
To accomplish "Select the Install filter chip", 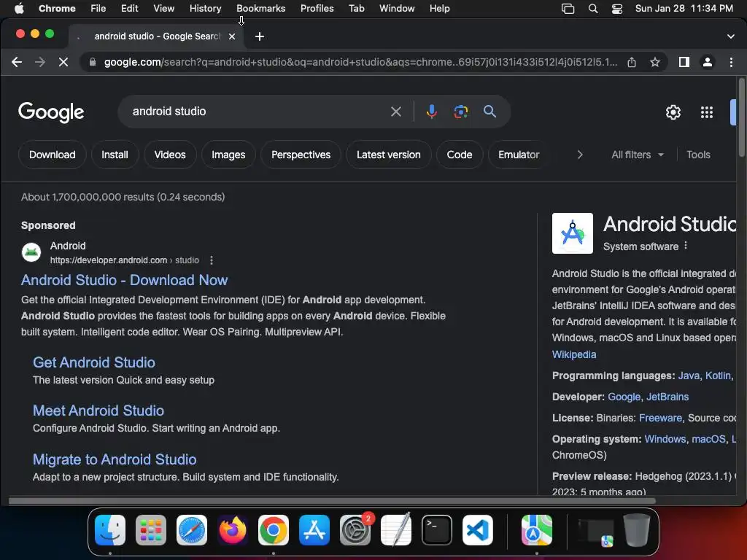I will [115, 155].
